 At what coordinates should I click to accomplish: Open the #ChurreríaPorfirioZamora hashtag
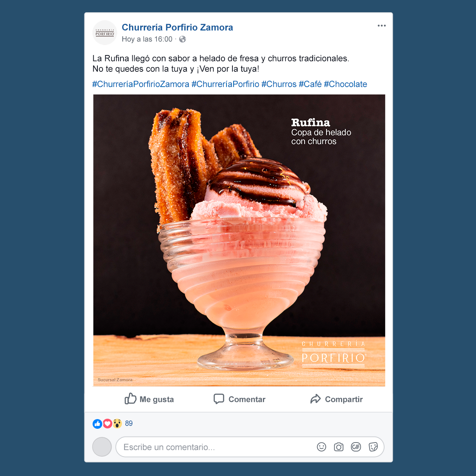(141, 84)
